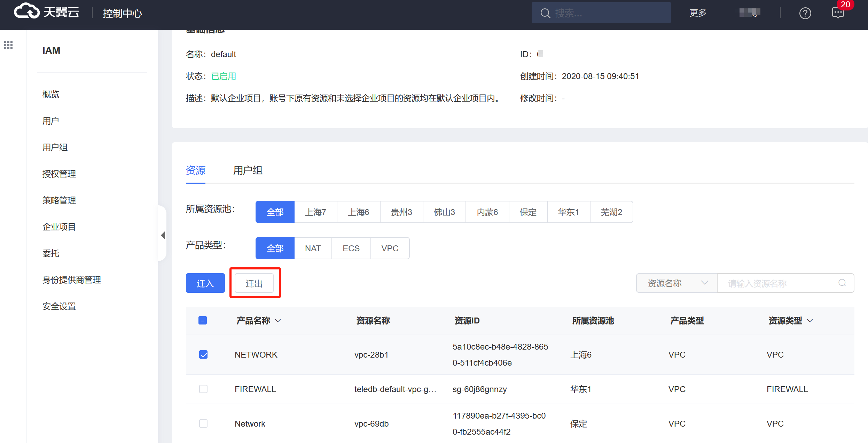Click the 天翼云 cloud logo

[x=26, y=11]
